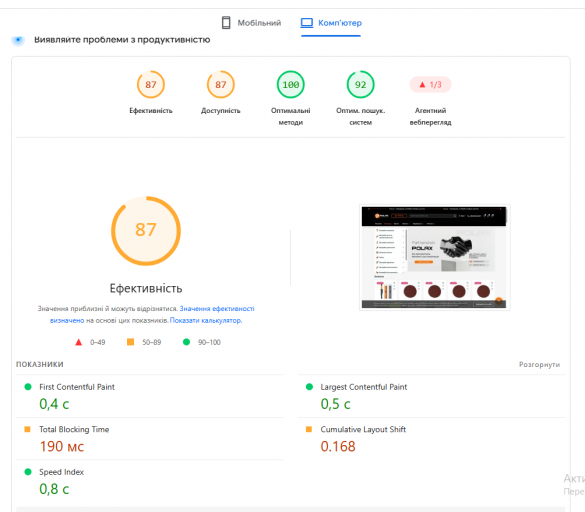The width and height of the screenshot is (585, 512).
Task: Click the First Contentful Paint metric label
Action: click(x=77, y=387)
